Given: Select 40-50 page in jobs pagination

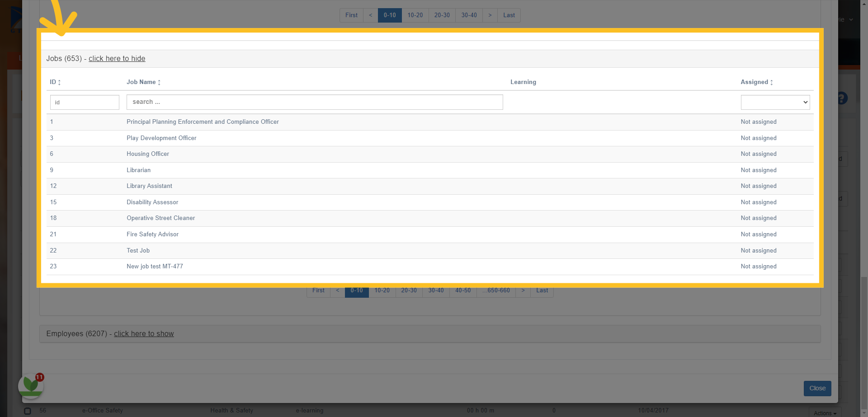Looking at the screenshot, I should 463,290.
